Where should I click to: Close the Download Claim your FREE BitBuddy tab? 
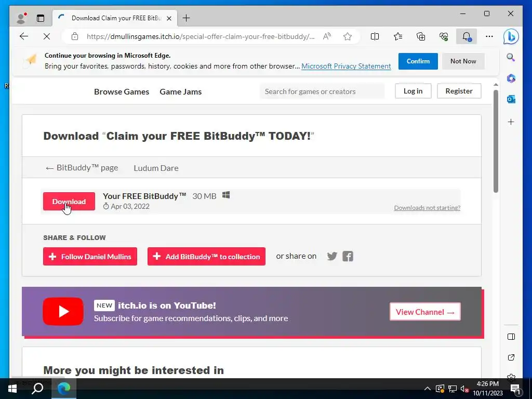(169, 18)
